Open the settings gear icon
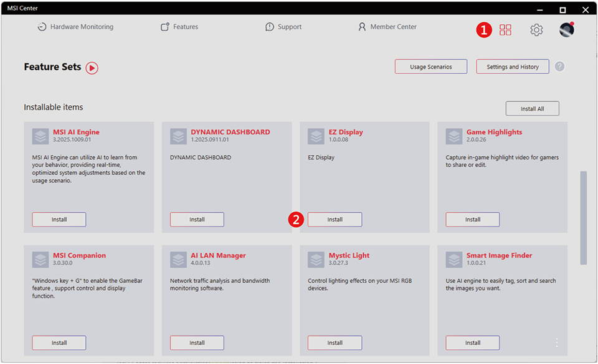The image size is (598, 364). coord(536,30)
